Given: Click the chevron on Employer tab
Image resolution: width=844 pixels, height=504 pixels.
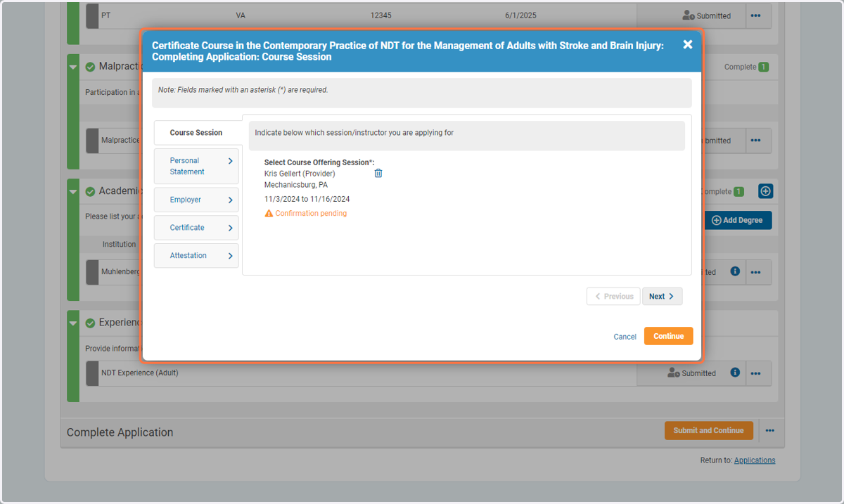Looking at the screenshot, I should [x=230, y=200].
